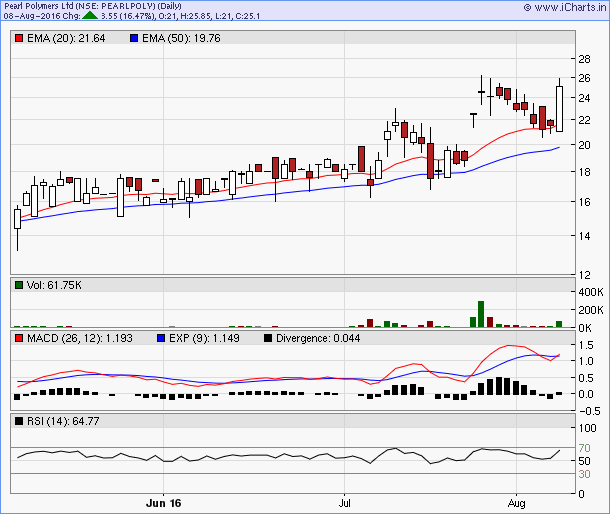This screenshot has width=610, height=514.
Task: Click the 12 price axis label
Action: click(x=584, y=275)
